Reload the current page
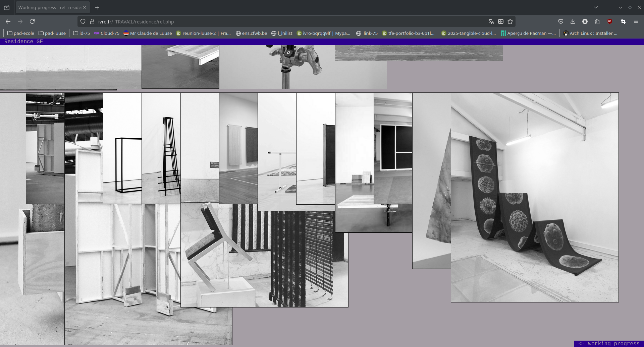Viewport: 644px width, 347px height. (x=32, y=21)
